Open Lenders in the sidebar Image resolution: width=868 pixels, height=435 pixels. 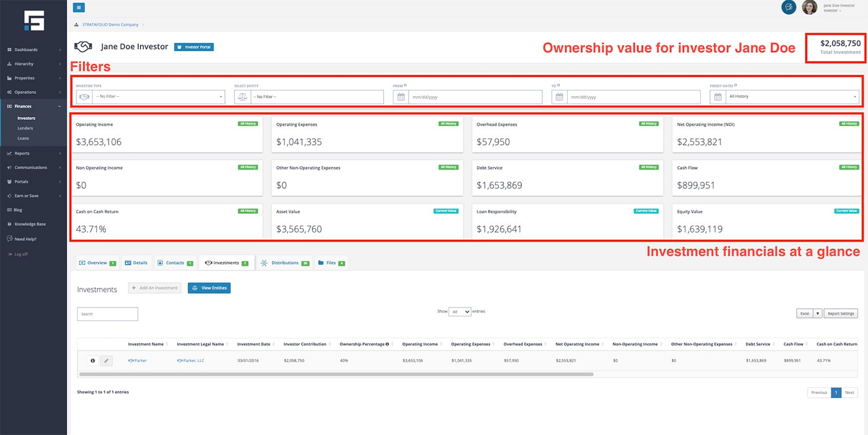pos(25,128)
